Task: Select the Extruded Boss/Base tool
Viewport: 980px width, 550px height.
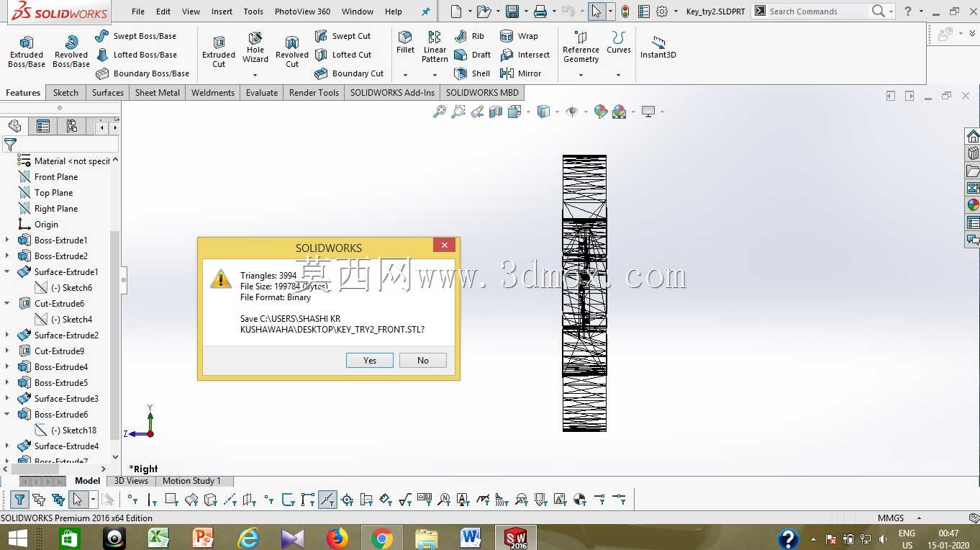Action: point(27,51)
